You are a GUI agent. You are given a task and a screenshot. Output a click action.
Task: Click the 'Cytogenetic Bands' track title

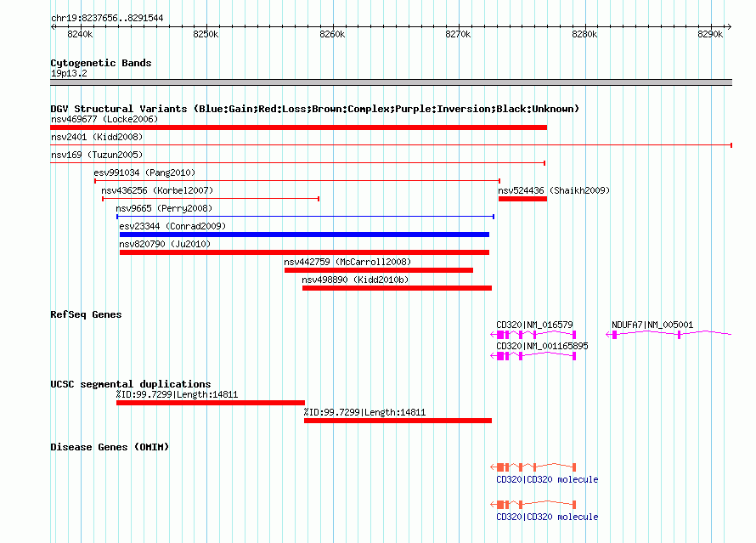(x=101, y=63)
